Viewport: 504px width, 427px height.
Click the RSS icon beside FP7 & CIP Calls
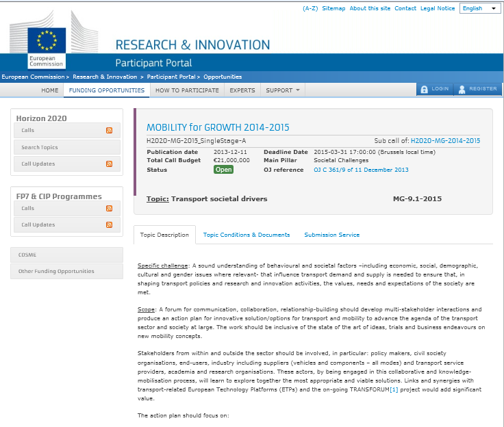pyautogui.click(x=110, y=208)
